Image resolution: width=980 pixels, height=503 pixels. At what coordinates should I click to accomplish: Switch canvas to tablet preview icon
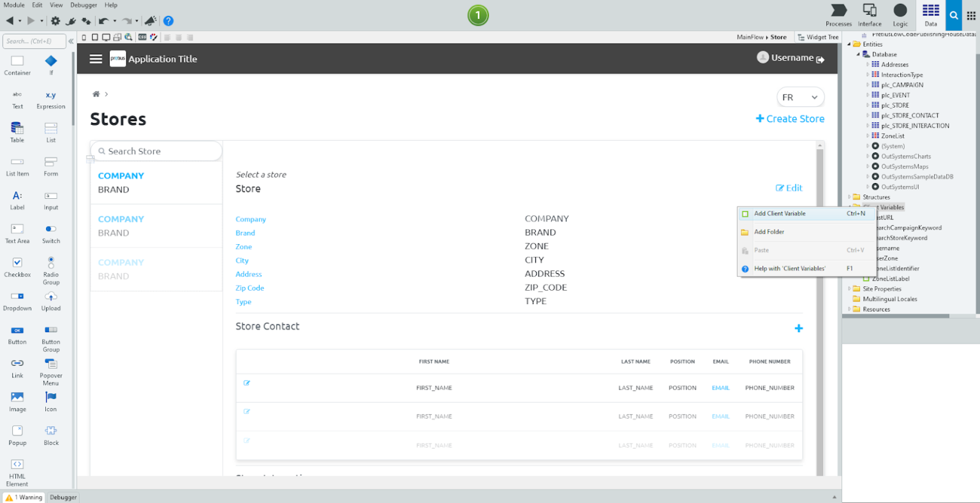tap(96, 37)
